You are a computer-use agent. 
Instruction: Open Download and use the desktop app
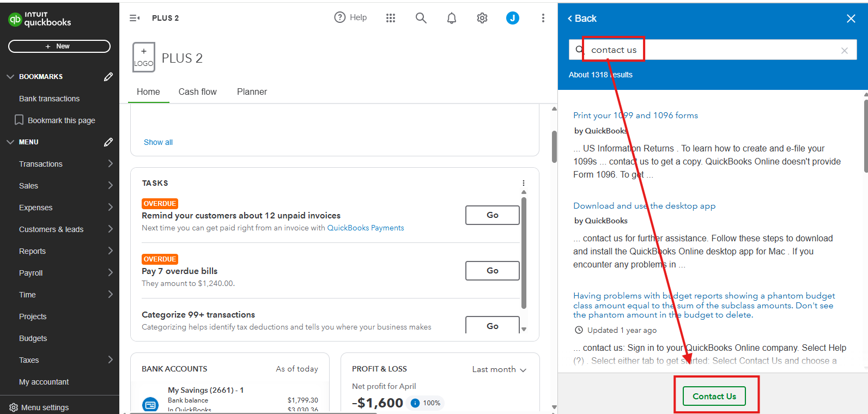[644, 206]
